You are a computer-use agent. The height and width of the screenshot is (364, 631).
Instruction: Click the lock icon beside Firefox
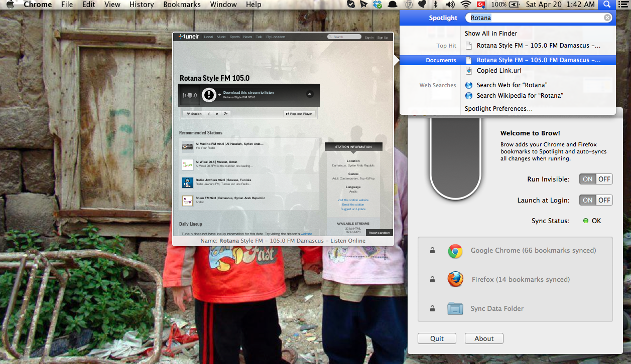click(432, 279)
